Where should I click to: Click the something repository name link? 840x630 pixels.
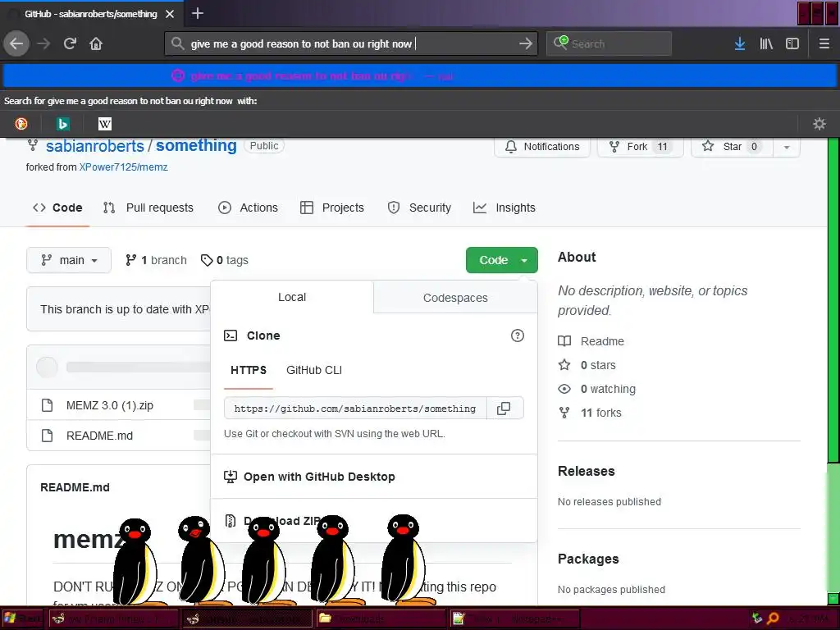pos(196,146)
